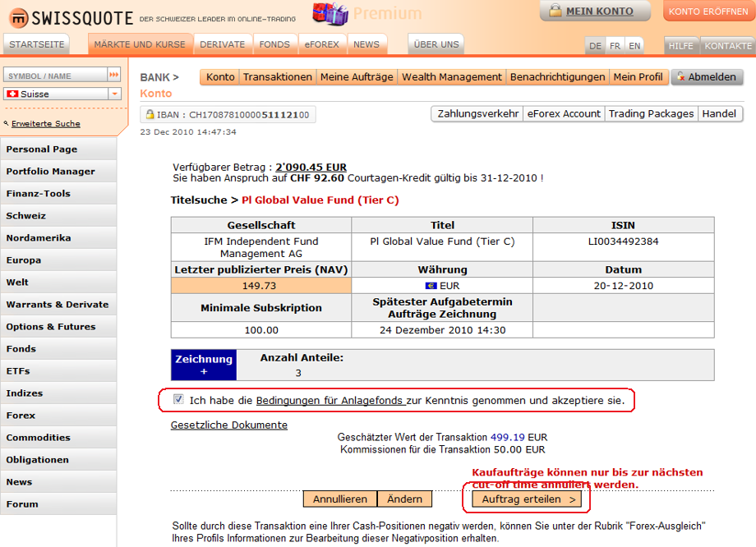The width and height of the screenshot is (756, 547).
Task: Click magnifier icon beside Erweiterte Suche
Action: (x=7, y=123)
